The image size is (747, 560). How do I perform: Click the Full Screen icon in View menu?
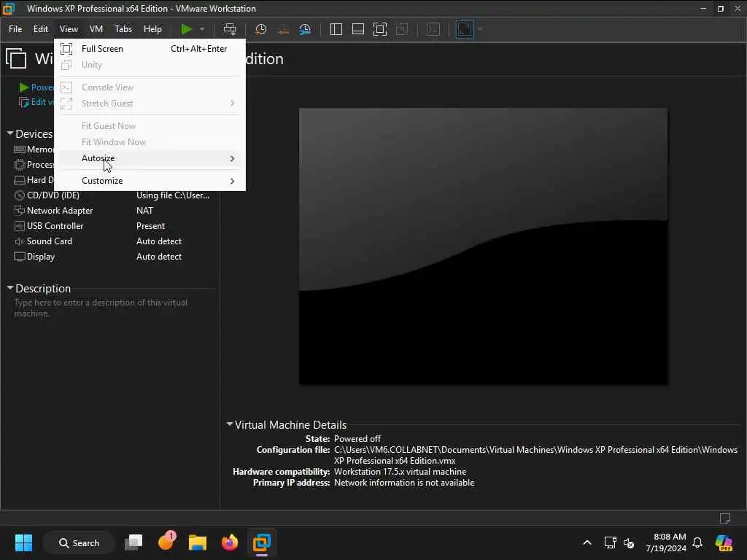66,49
